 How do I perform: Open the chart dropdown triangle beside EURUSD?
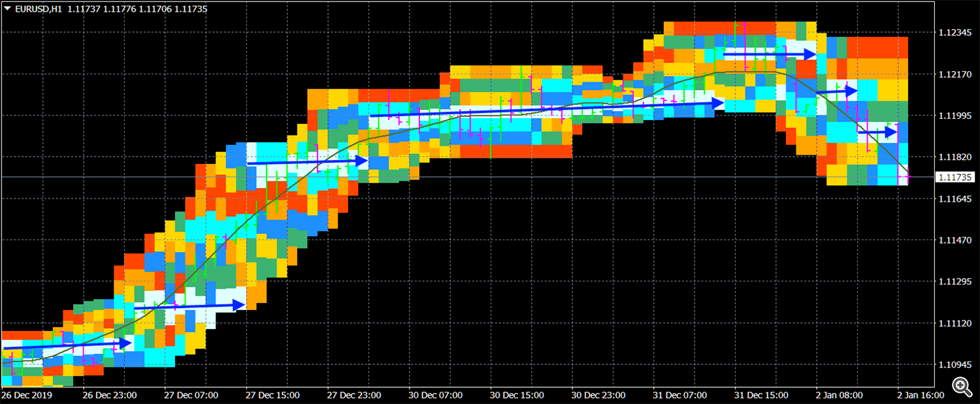coord(7,8)
